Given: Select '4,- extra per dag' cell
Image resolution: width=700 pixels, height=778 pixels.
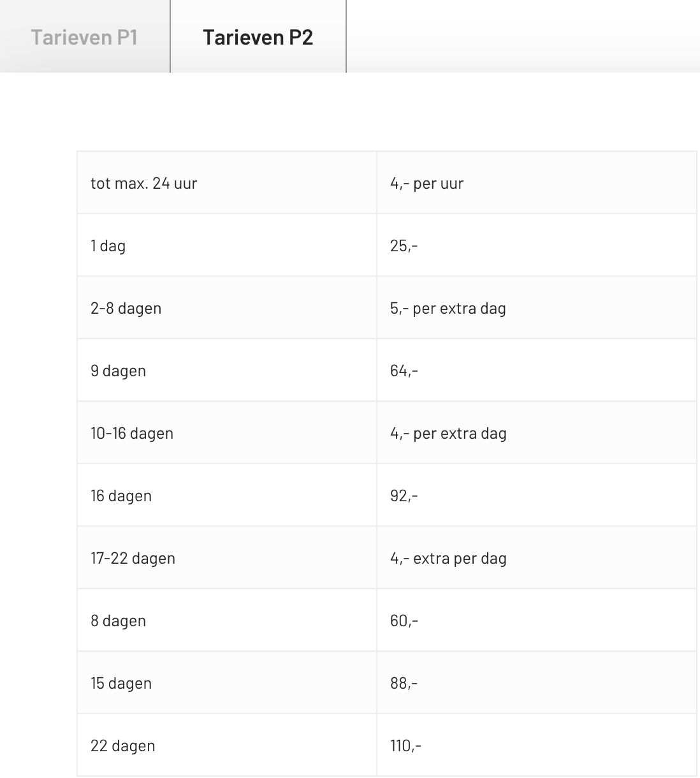Looking at the screenshot, I should (536, 558).
